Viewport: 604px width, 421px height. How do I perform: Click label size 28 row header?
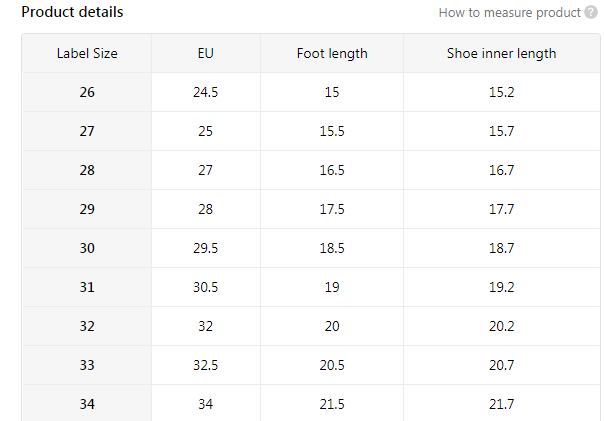pos(87,170)
